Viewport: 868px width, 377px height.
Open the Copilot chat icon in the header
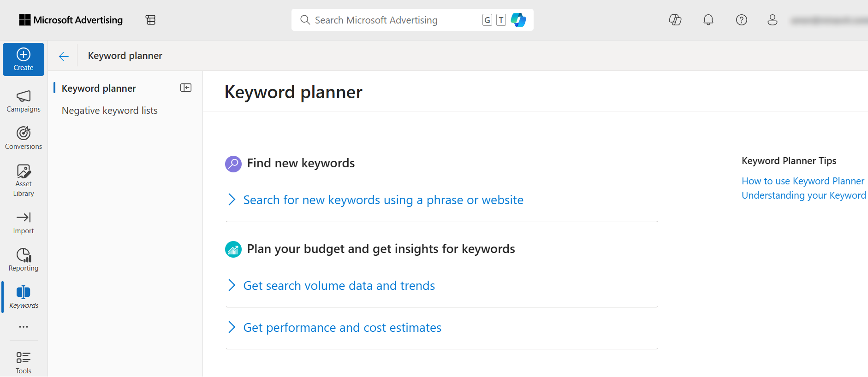pyautogui.click(x=675, y=20)
